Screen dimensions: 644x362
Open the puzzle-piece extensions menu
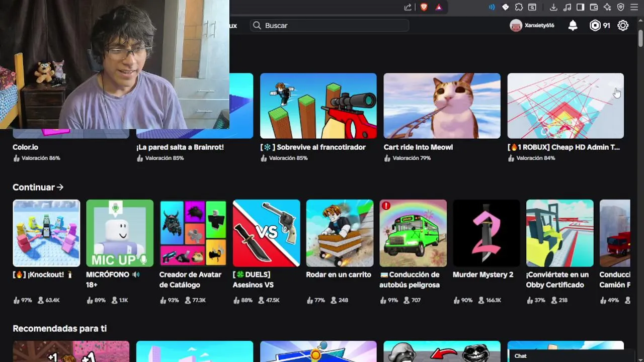pyautogui.click(x=519, y=7)
